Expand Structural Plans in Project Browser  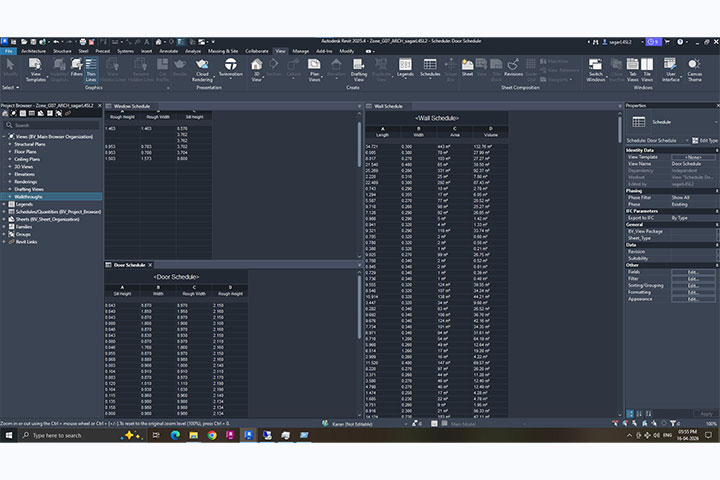[x=10, y=144]
